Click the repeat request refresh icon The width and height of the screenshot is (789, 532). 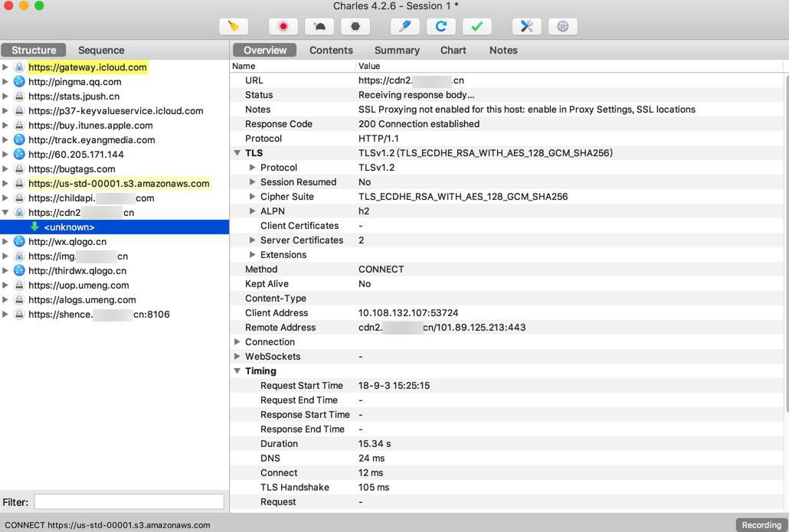click(x=441, y=26)
